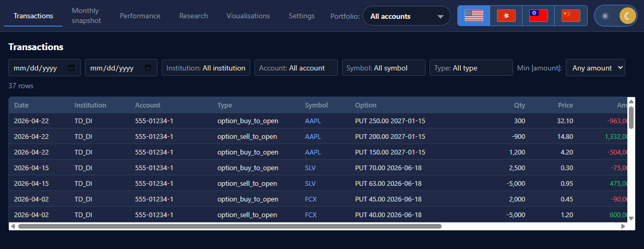Open AAPL link in PUT 250.00 row
This screenshot has height=249, width=644.
[313, 121]
